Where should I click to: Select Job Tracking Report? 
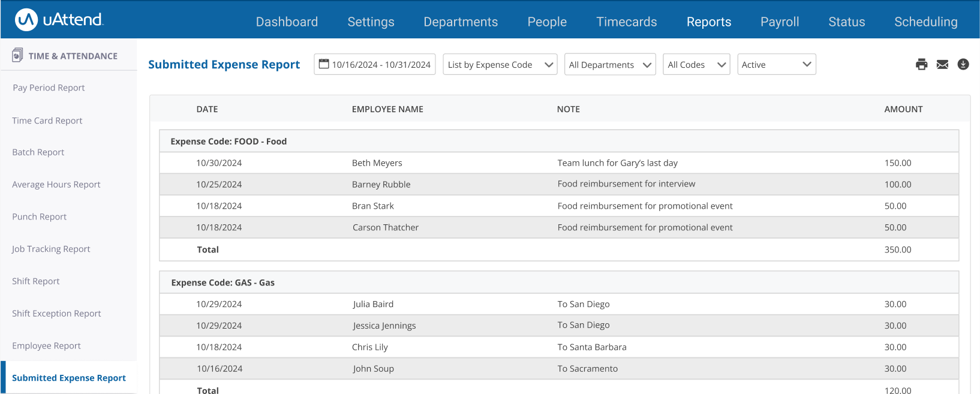coord(51,249)
